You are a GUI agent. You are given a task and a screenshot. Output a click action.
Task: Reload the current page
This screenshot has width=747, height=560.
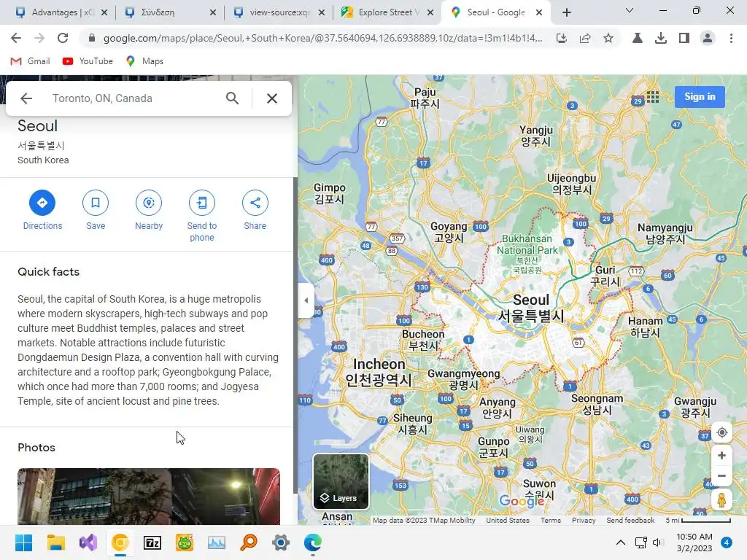[63, 38]
